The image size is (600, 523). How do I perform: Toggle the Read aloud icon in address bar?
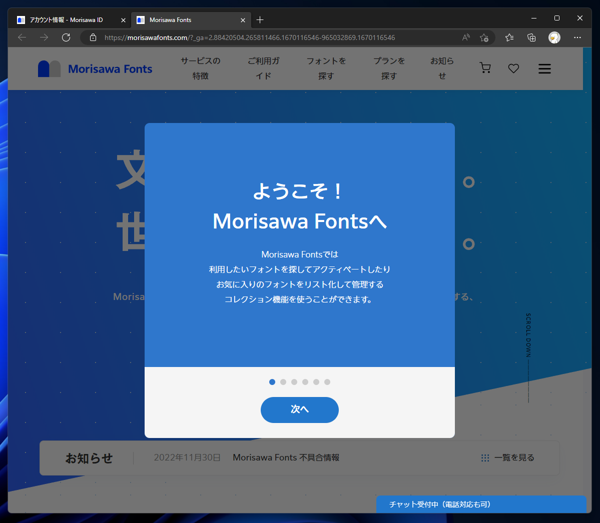click(x=466, y=37)
